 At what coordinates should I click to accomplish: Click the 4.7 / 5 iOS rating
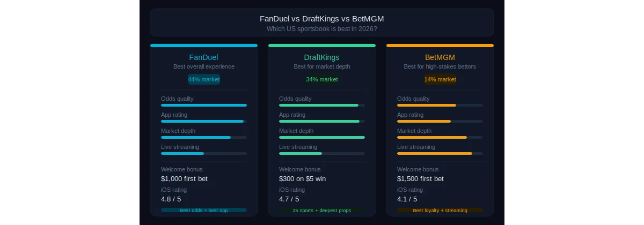coord(289,199)
